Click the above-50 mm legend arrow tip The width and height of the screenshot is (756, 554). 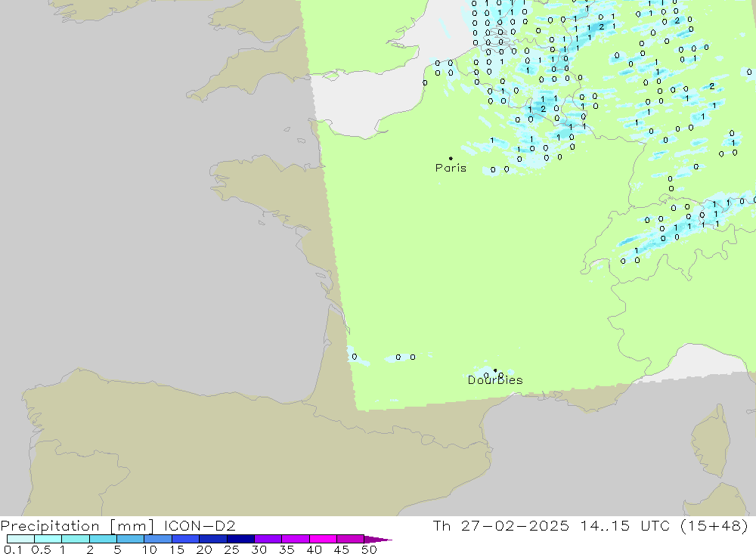[x=379, y=539]
